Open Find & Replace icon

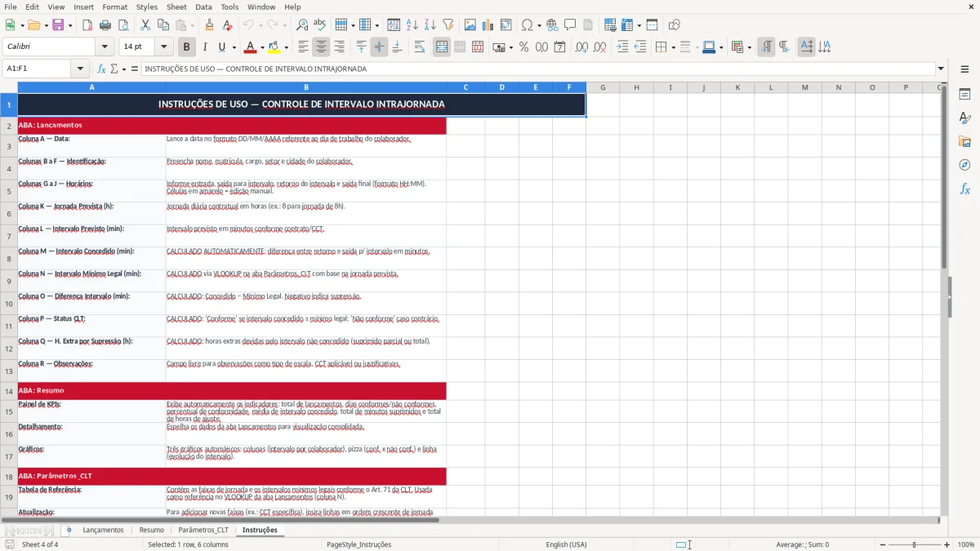tap(302, 25)
